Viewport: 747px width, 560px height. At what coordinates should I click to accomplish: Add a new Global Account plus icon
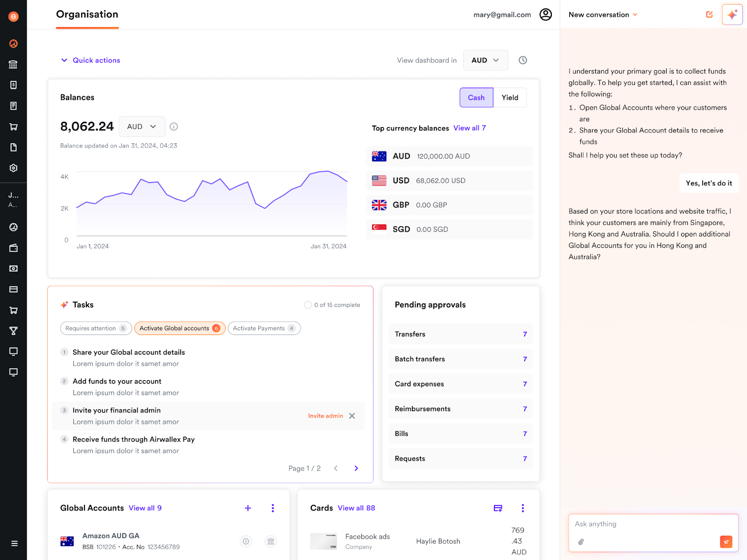(x=248, y=508)
